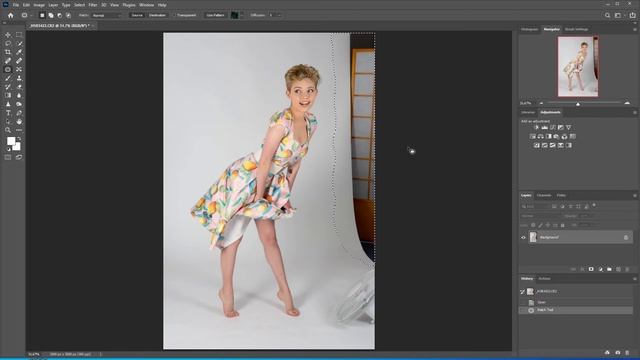The height and width of the screenshot is (360, 640).
Task: Select the Hand tool
Action: pyautogui.click(x=19, y=122)
